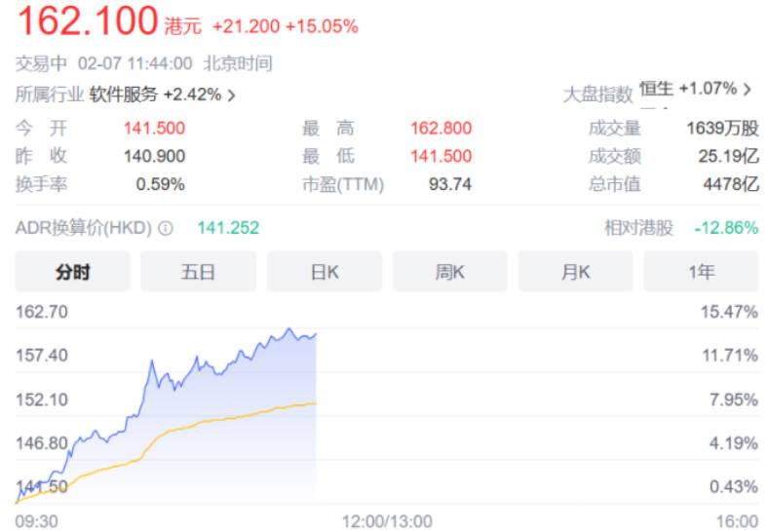The image size is (769, 532).
Task: Switch to the 月K chart tab
Action: coord(575,272)
